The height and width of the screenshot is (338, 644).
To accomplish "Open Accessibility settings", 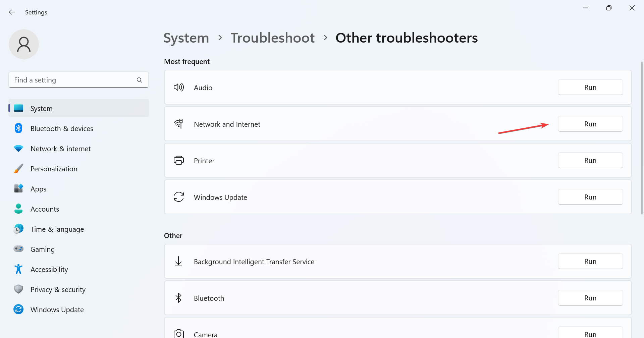I will pyautogui.click(x=79, y=269).
